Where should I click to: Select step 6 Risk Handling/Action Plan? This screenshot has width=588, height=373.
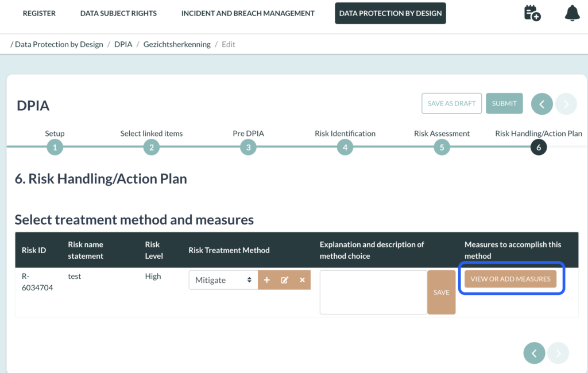click(539, 147)
